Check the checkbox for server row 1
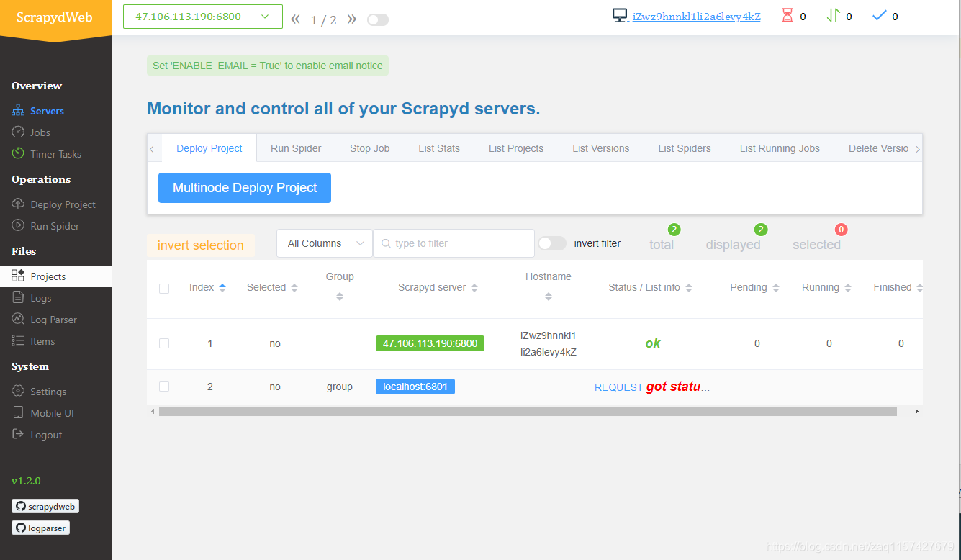This screenshot has height=560, width=961. tap(164, 343)
